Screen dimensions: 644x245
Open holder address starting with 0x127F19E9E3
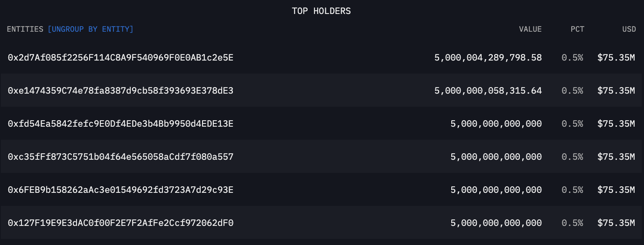pyautogui.click(x=120, y=223)
